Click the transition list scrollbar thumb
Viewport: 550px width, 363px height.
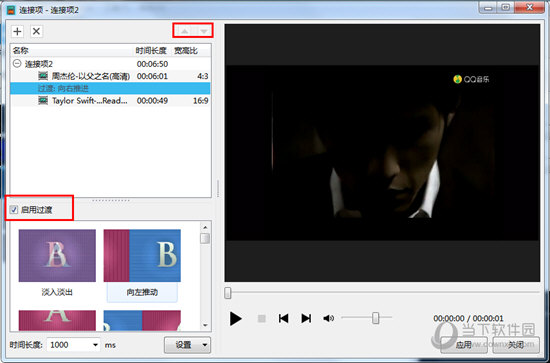(205, 238)
